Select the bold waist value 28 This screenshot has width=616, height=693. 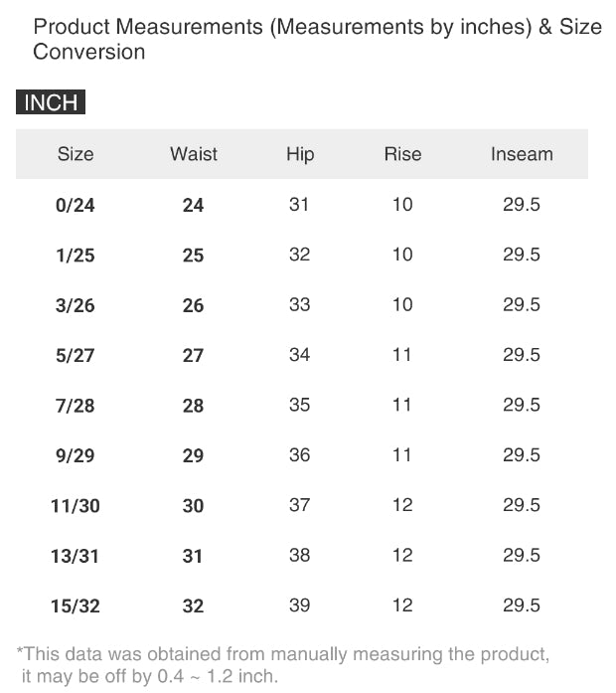point(193,406)
